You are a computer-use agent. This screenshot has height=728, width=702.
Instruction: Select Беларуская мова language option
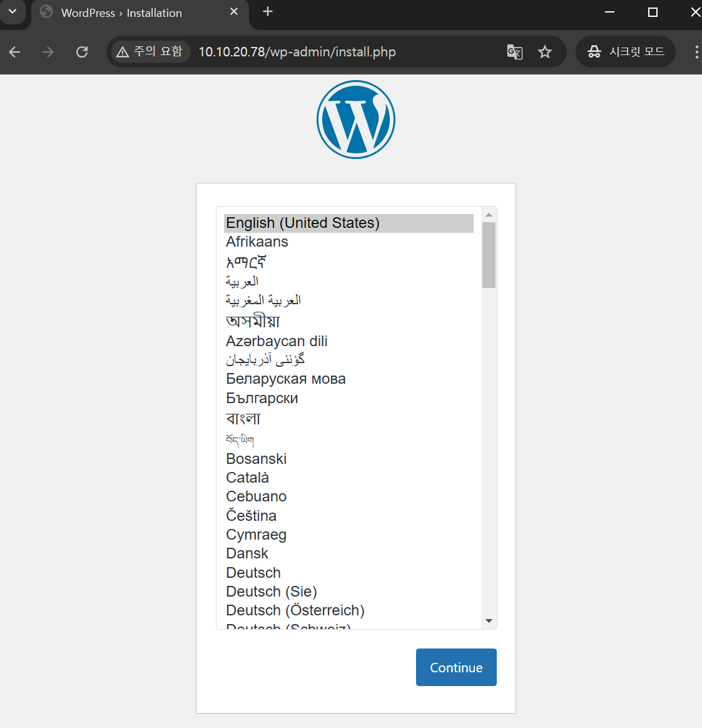click(x=348, y=379)
